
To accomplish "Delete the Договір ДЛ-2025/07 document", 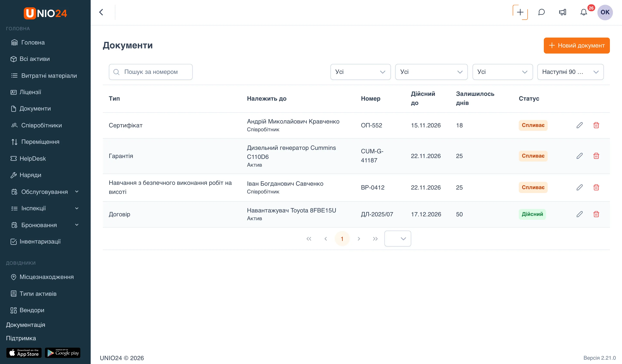I will 596,214.
